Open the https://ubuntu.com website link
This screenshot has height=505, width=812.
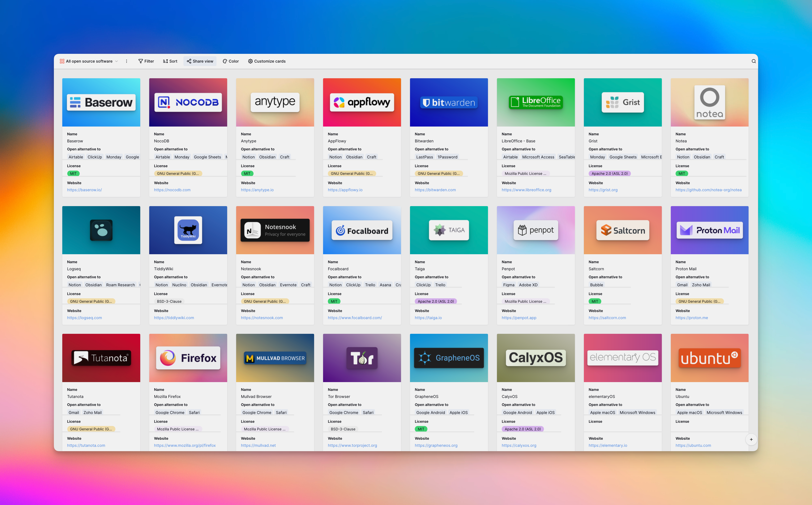pos(693,445)
